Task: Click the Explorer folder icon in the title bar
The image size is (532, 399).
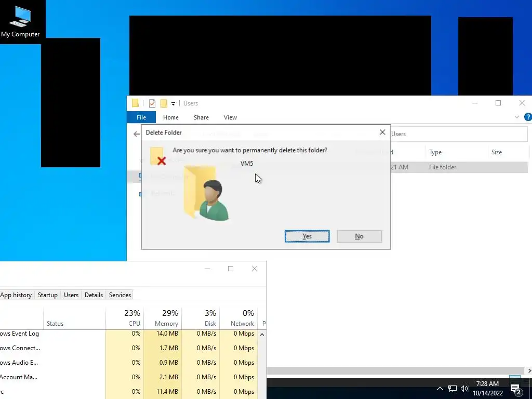Action: (136, 103)
